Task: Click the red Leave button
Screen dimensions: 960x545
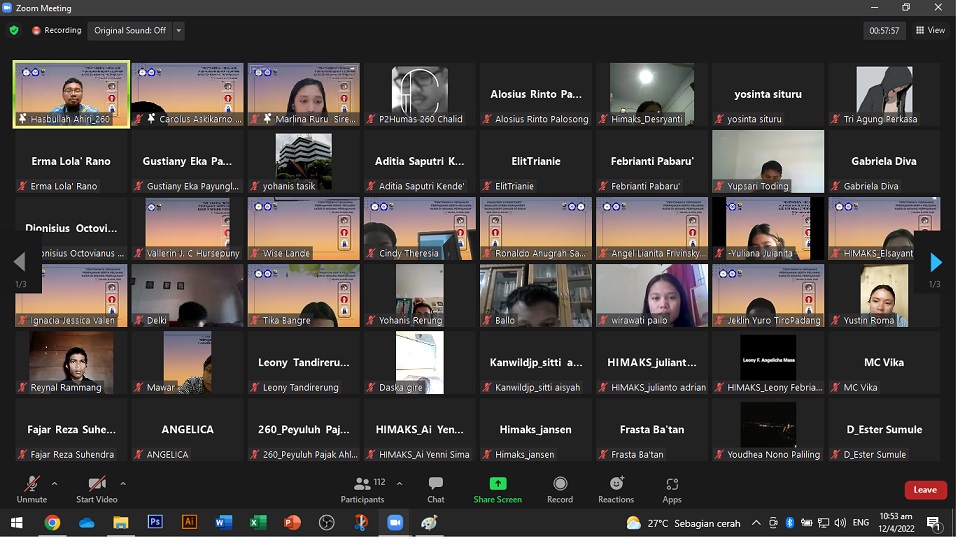Action: 925,490
